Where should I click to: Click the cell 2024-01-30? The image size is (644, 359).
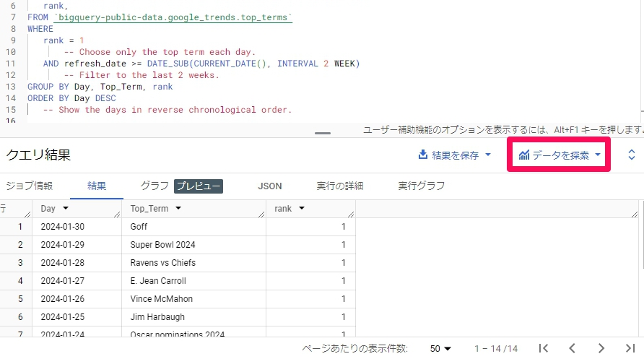[x=77, y=227]
